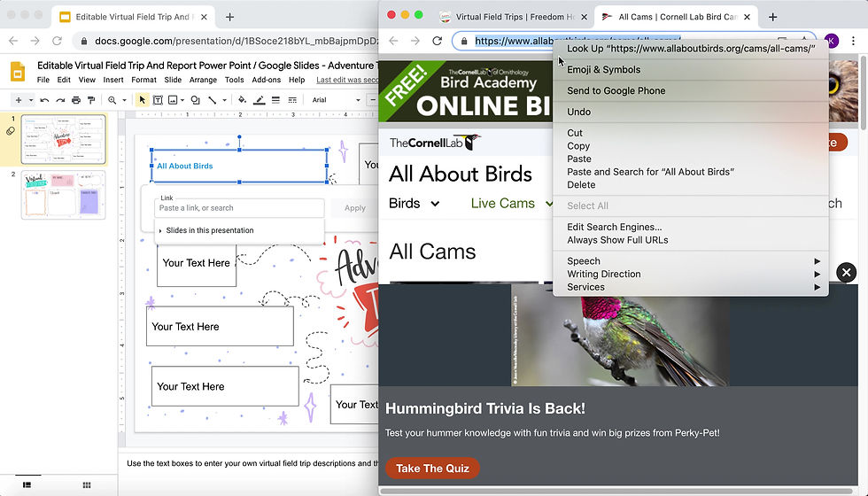Viewport: 868px width, 496px height.
Task: Select slide 2 thumbnail
Action: 64,195
